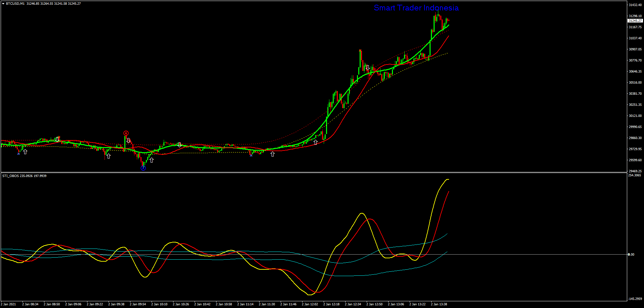Viewport: 644px width, 308px height.
Task: Click the 30516.00 price scale label
Action: point(635,83)
